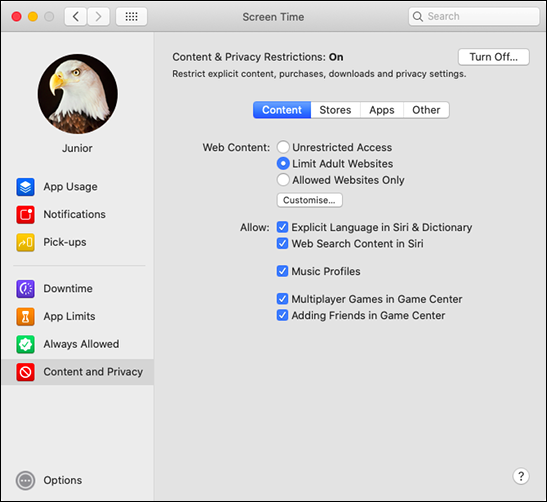The width and height of the screenshot is (547, 502).
Task: Click the red Notifications icon
Action: (x=25, y=215)
